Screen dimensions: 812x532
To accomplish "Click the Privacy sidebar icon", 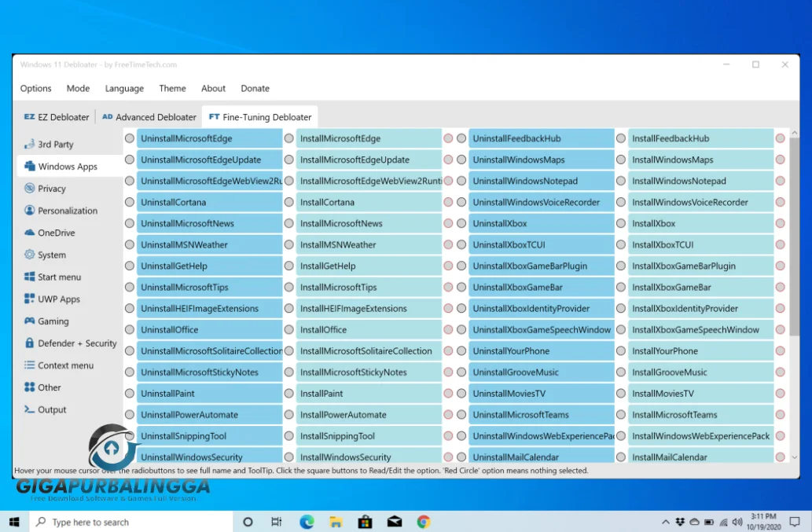I will pyautogui.click(x=30, y=189).
